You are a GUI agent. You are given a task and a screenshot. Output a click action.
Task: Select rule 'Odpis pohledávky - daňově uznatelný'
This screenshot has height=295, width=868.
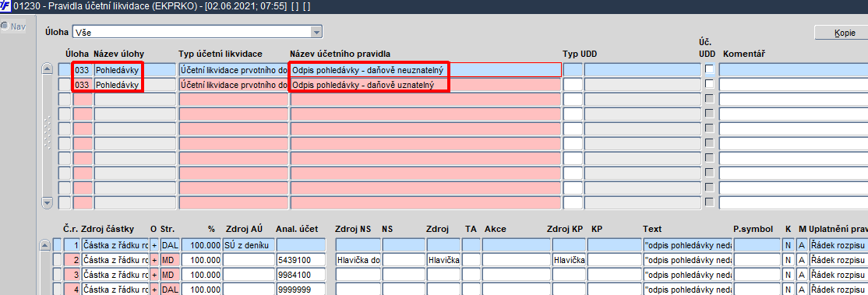(425, 85)
